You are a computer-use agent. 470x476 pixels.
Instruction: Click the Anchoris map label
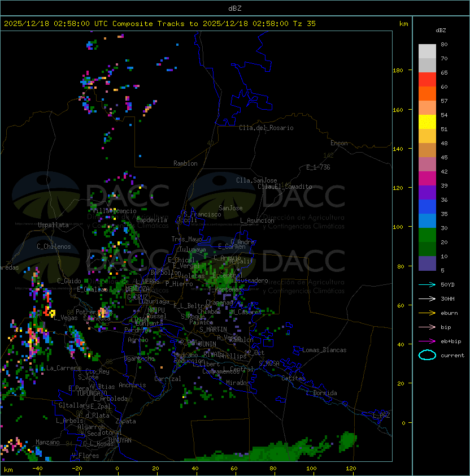click(x=132, y=385)
